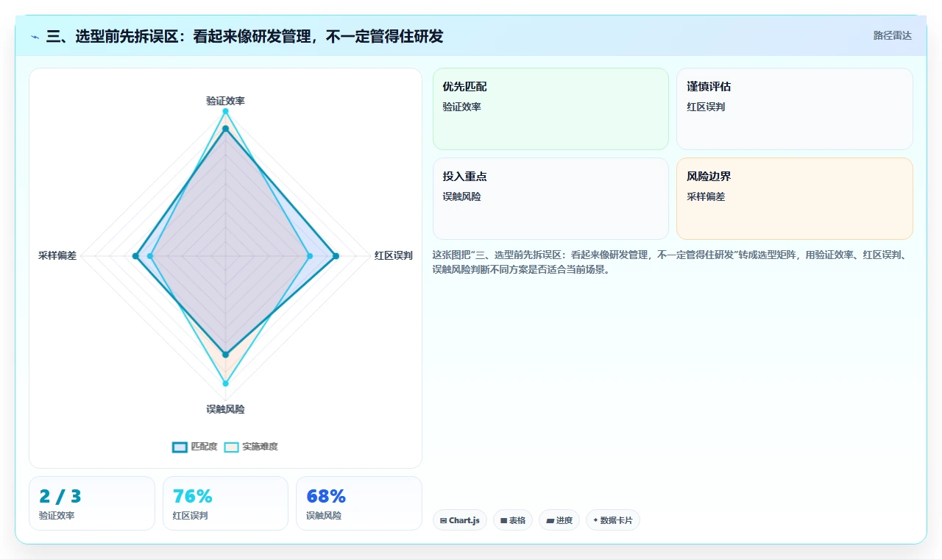Click the 数据卡片 tag icon
The height and width of the screenshot is (560, 942).
595,520
